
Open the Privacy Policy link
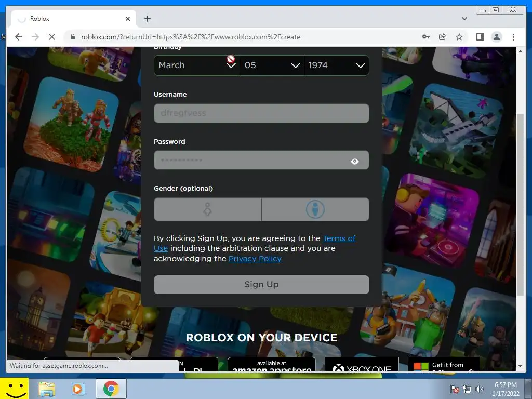pos(255,259)
